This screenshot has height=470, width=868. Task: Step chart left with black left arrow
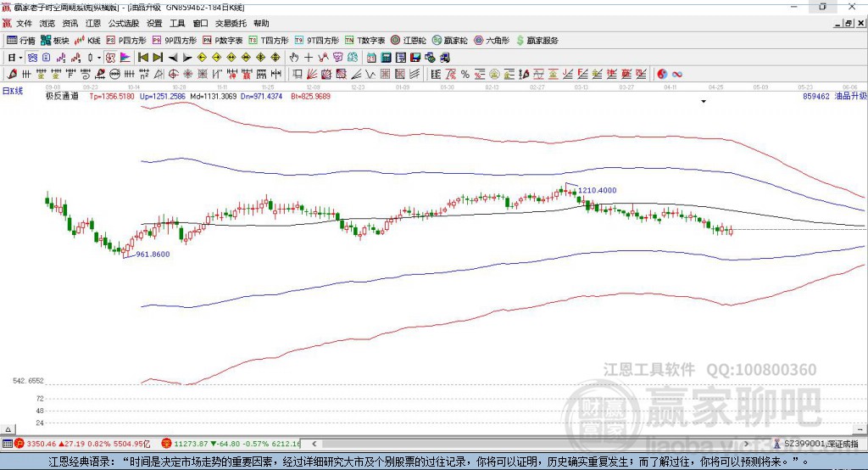pos(173,58)
